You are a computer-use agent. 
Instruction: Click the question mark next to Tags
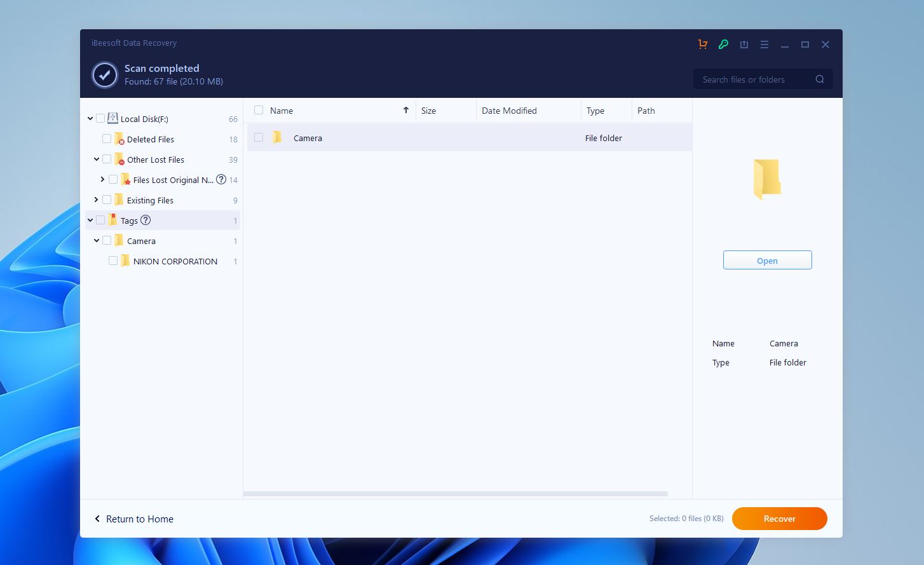(146, 220)
